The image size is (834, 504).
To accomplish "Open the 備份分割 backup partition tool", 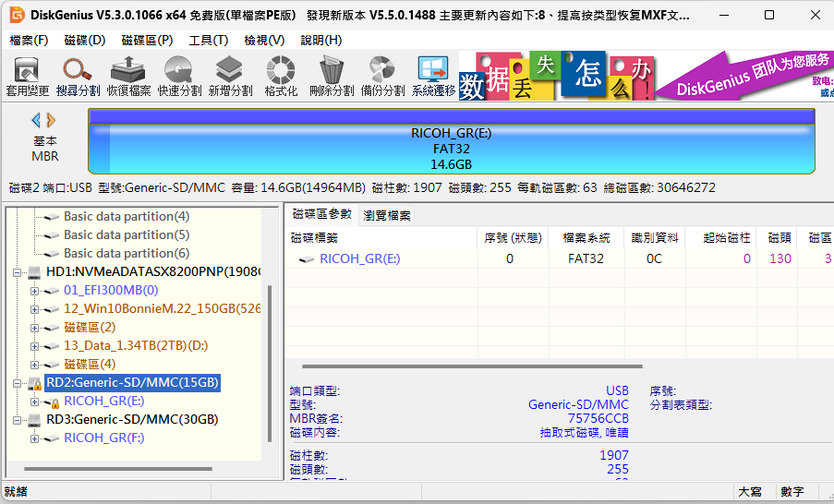I will 382,77.
